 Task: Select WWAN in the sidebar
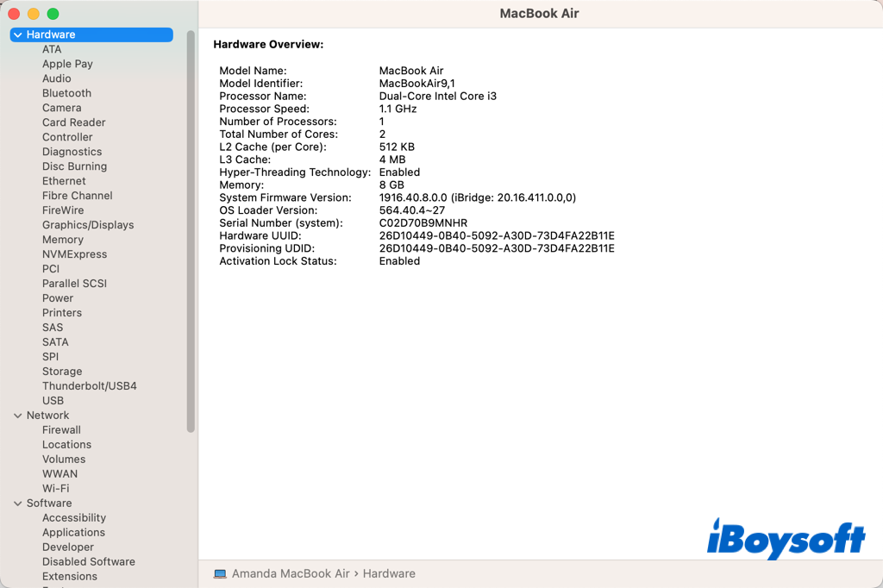point(59,474)
